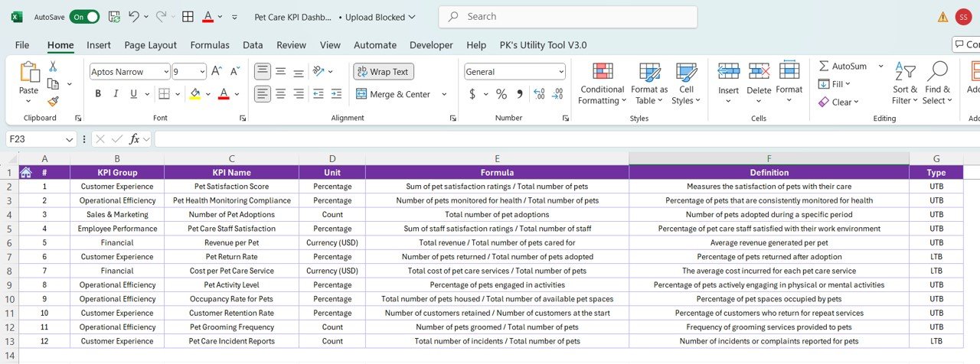
Task: Toggle Underline formatting
Action: (x=135, y=94)
